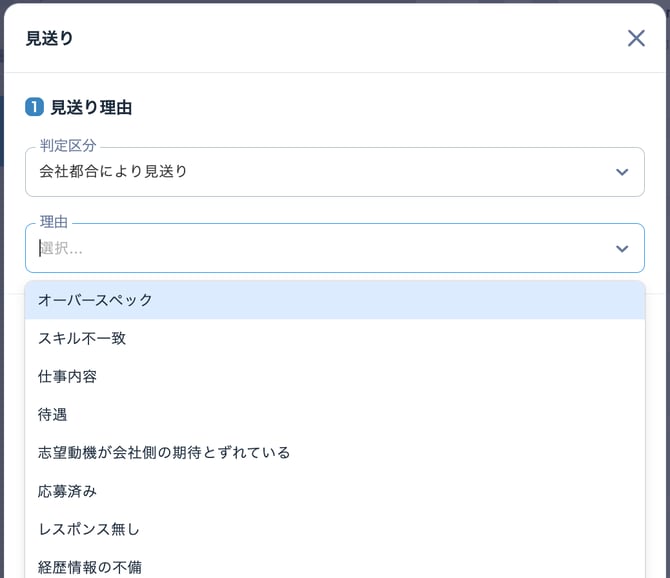670x578 pixels.
Task: Click the 理由 field label
Action: click(x=54, y=222)
